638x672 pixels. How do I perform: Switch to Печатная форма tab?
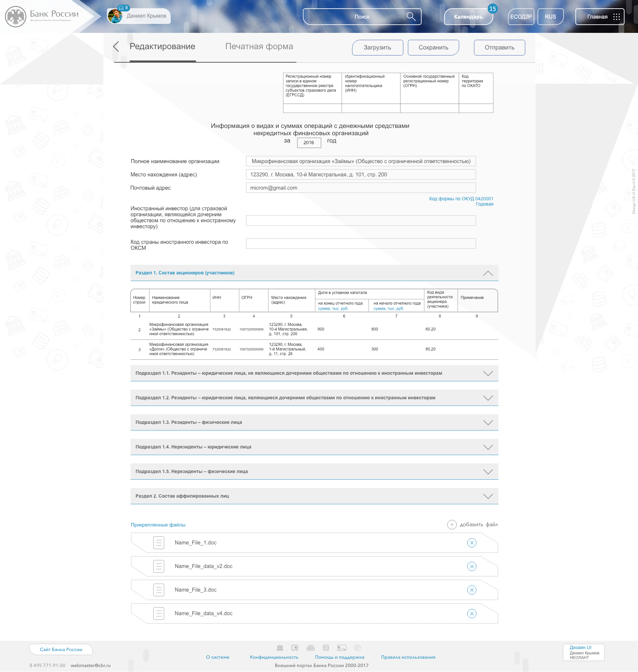259,47
